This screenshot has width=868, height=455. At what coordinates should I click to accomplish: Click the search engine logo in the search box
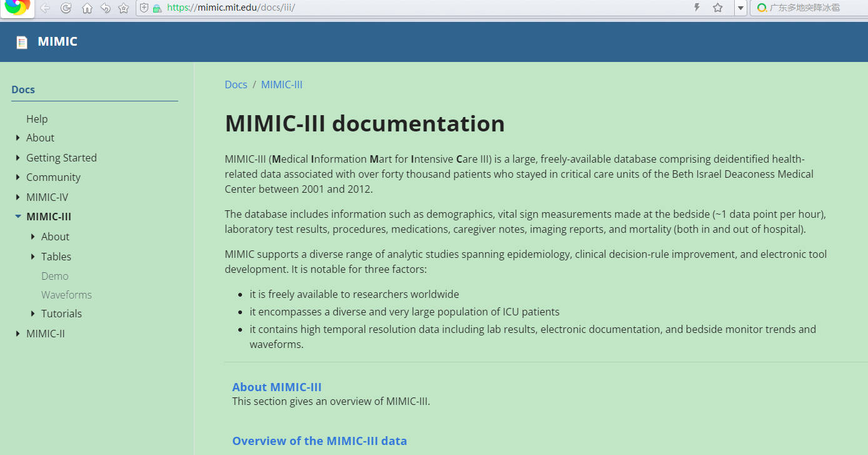coord(762,8)
